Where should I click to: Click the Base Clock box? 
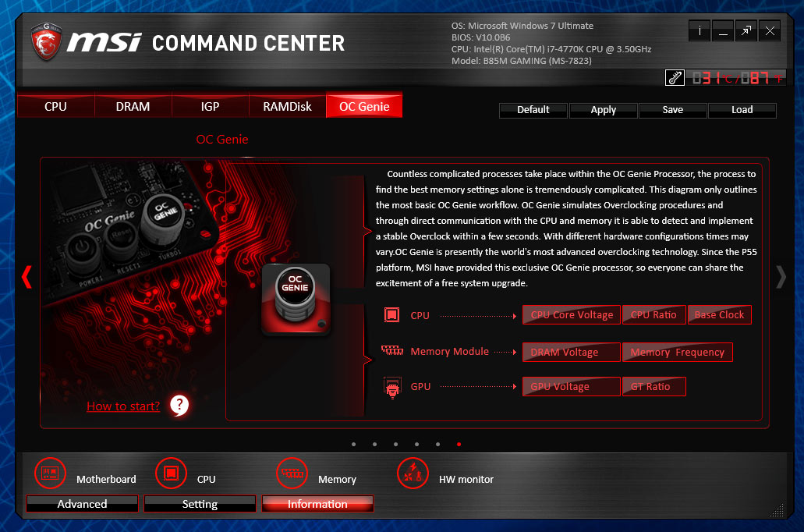click(720, 314)
